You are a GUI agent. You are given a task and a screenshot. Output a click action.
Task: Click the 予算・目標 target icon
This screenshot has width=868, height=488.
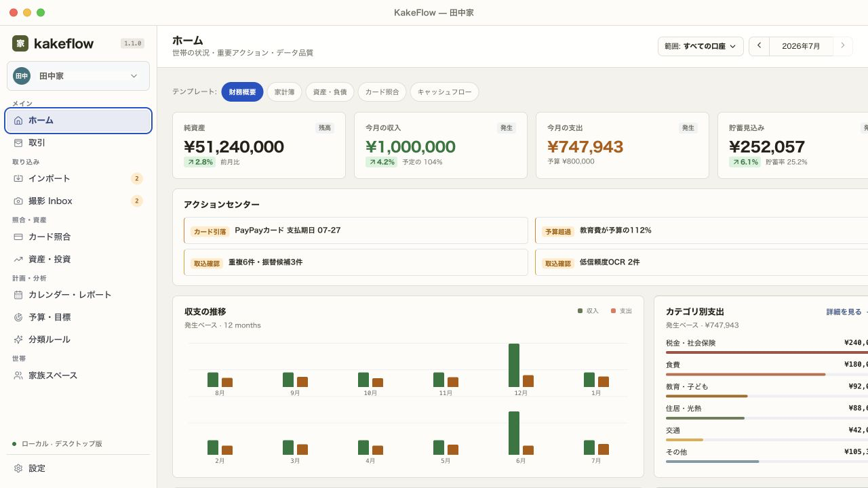(18, 317)
